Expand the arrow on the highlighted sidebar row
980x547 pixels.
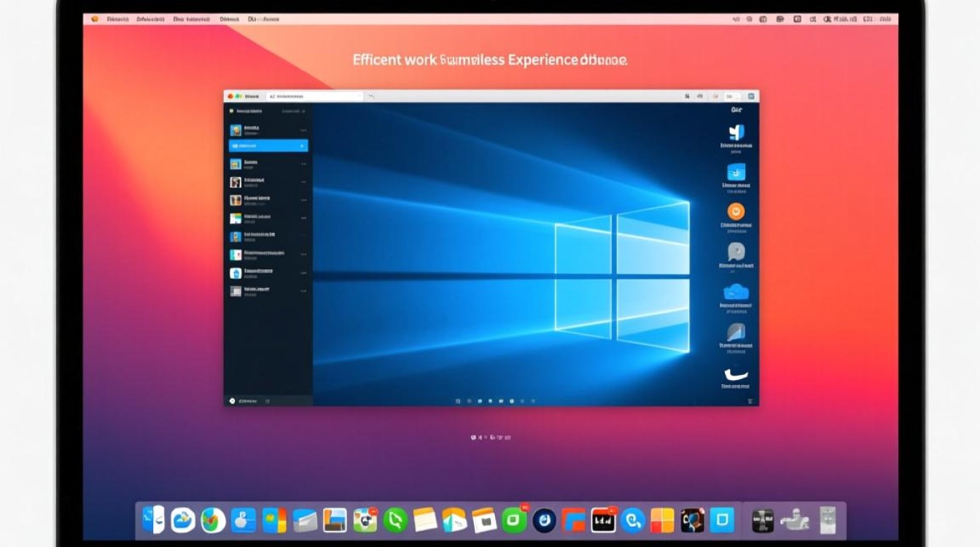point(302,146)
